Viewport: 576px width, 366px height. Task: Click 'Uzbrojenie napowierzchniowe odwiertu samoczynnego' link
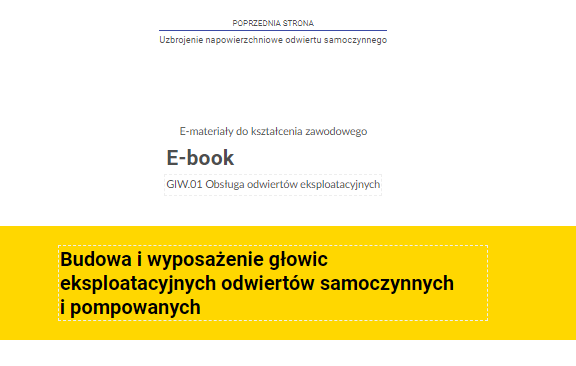pyautogui.click(x=273, y=40)
